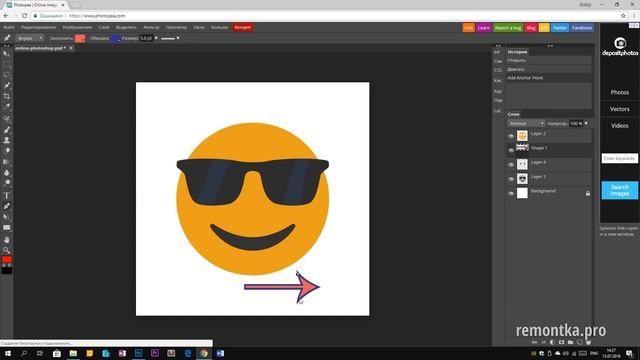Open the Изображение menu
This screenshot has width=640, height=360.
click(x=77, y=27)
